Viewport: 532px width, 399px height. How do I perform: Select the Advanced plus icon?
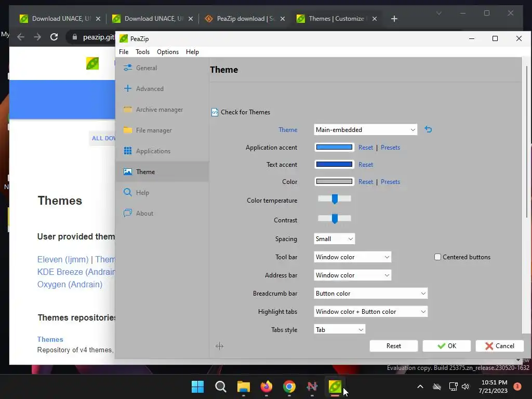(128, 88)
